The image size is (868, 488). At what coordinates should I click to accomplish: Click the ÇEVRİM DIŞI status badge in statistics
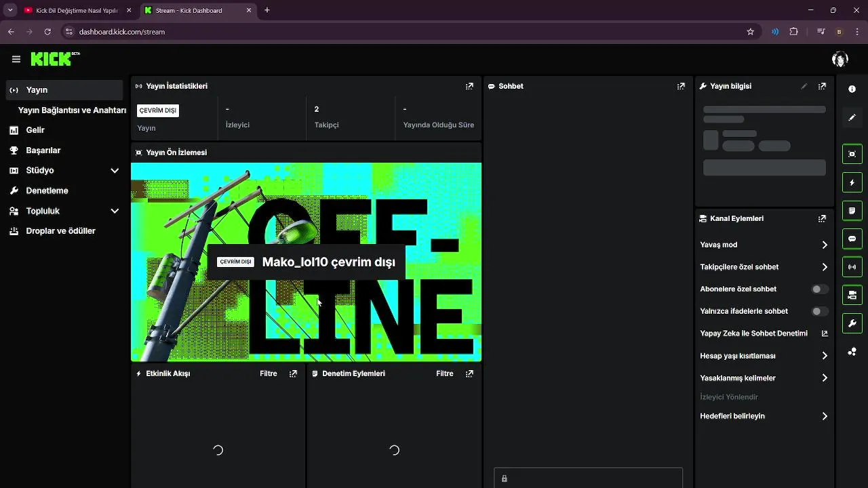coord(157,110)
